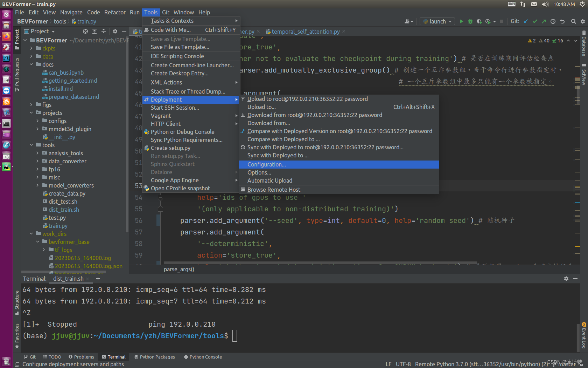Viewport: 588px width, 368px height.
Task: Expand the tf_logs folder
Action: (x=44, y=250)
